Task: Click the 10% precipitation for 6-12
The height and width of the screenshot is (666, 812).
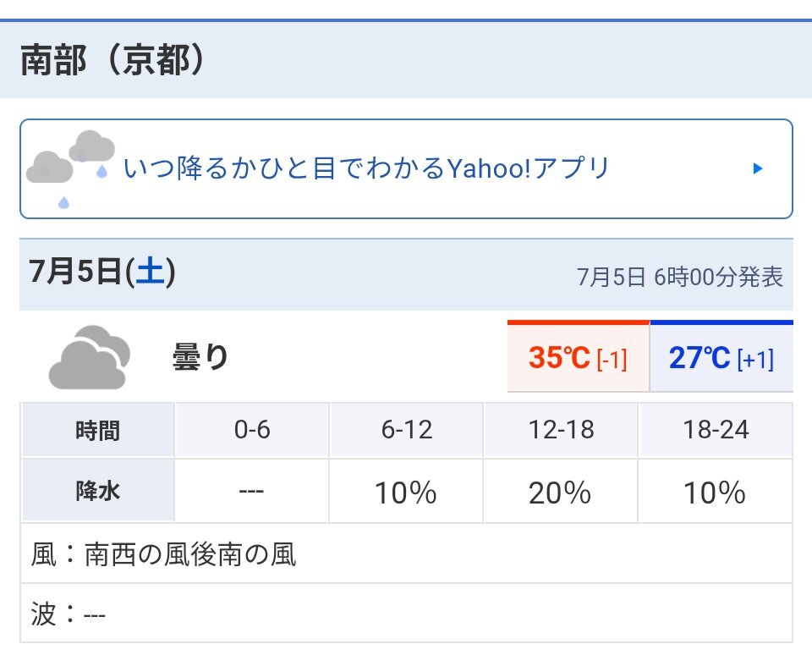Action: coord(405,493)
